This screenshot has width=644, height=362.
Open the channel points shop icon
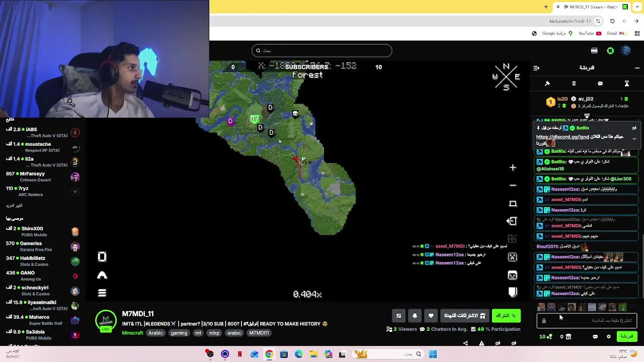click(x=569, y=337)
